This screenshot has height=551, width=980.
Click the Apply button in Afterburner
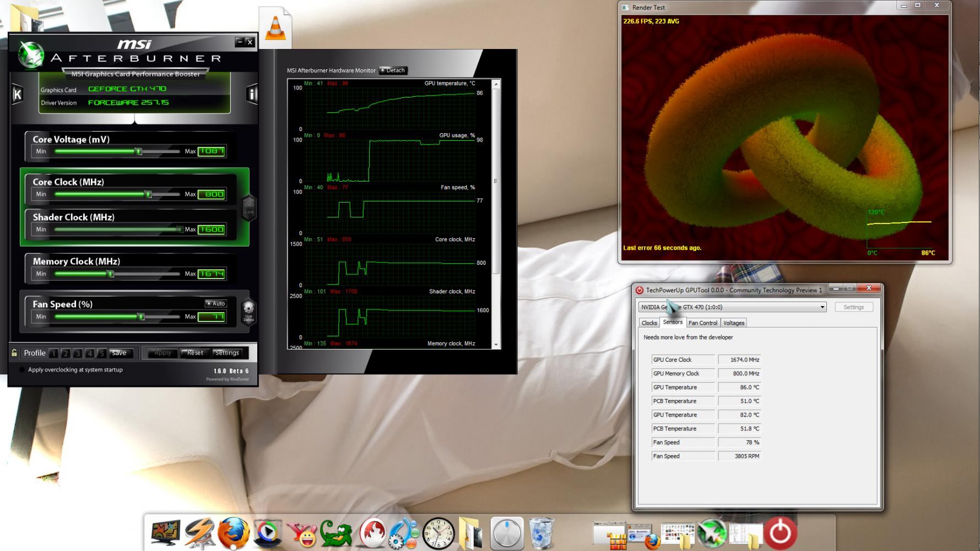(163, 353)
